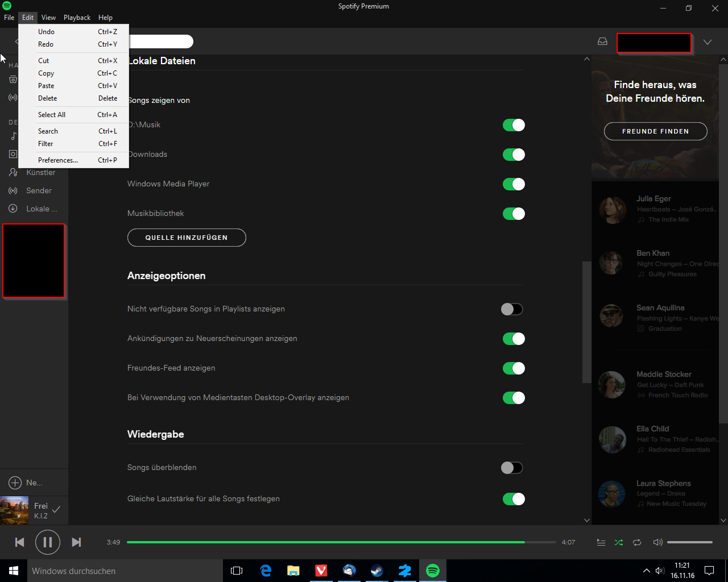Go to the previous track
The image size is (728, 582).
20,542
